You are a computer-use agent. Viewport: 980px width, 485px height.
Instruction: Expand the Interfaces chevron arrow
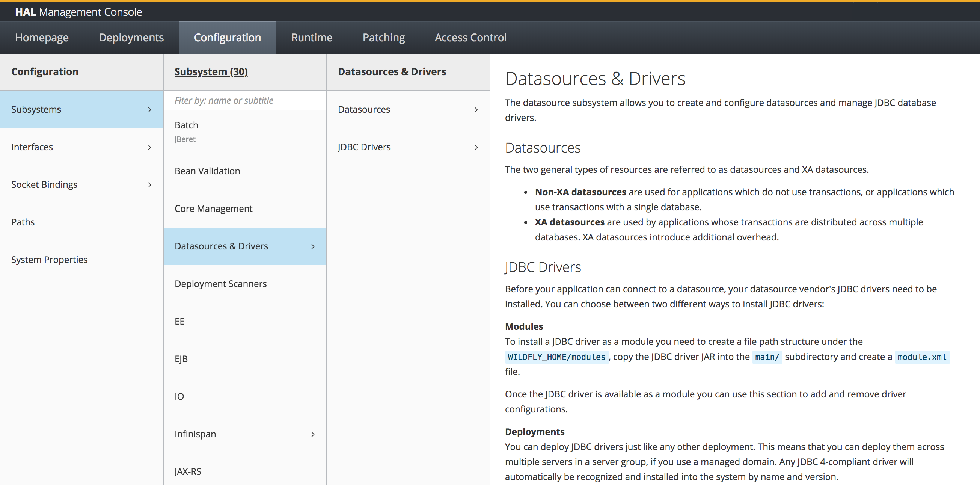pyautogui.click(x=149, y=147)
